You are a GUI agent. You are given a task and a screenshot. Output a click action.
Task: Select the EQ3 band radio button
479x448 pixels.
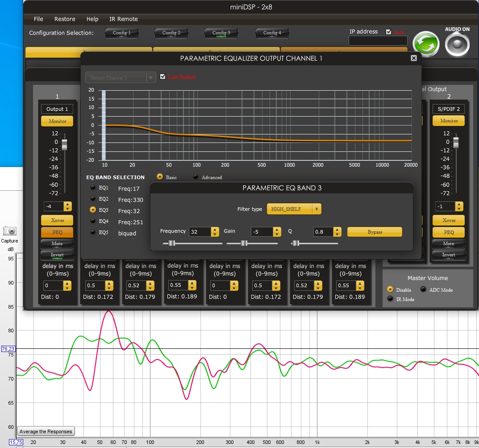93,209
